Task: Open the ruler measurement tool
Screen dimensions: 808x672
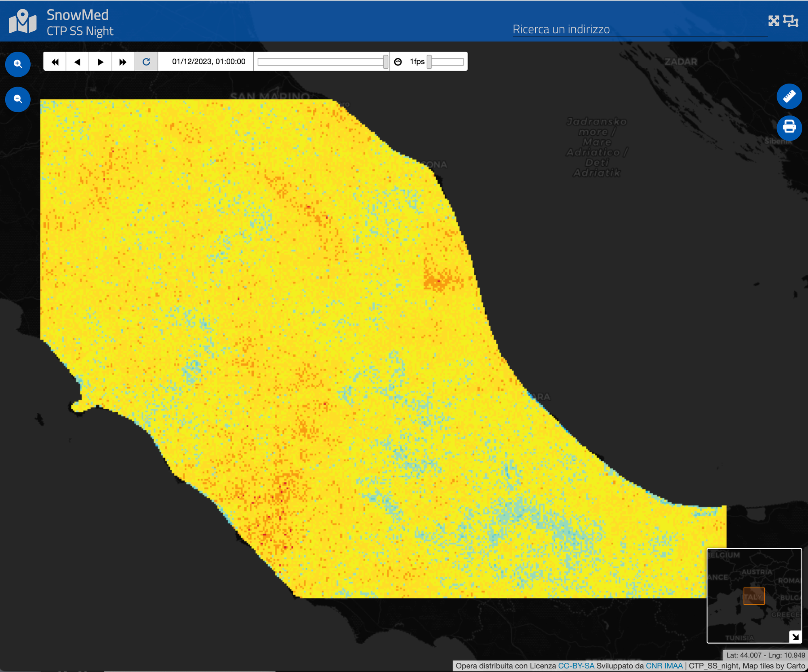Action: click(789, 97)
